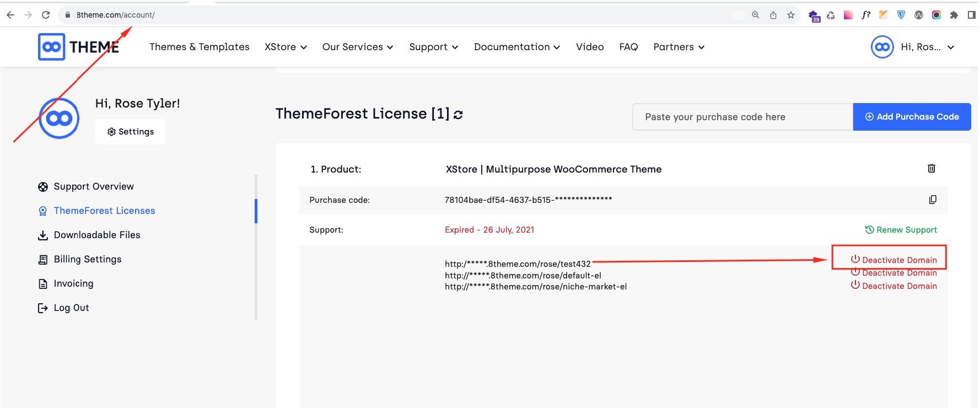This screenshot has height=408, width=980.
Task: Select ThemeForest Licenses in sidebar
Action: pos(96,211)
